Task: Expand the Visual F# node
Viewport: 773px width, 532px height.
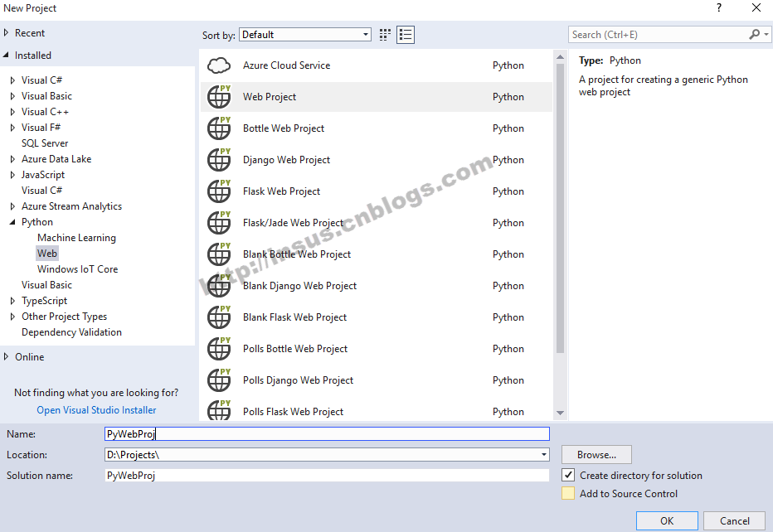Action: pos(12,128)
